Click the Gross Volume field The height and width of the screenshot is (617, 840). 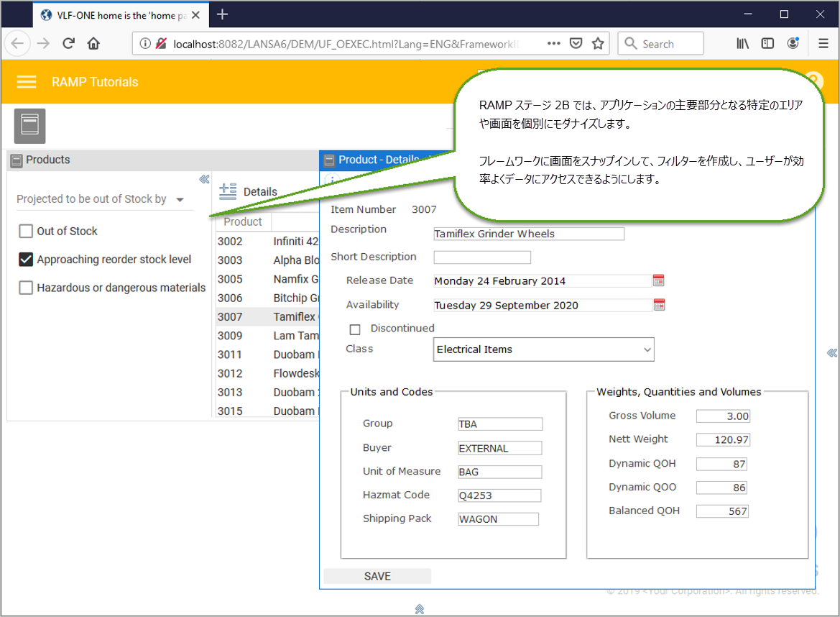pyautogui.click(x=723, y=416)
